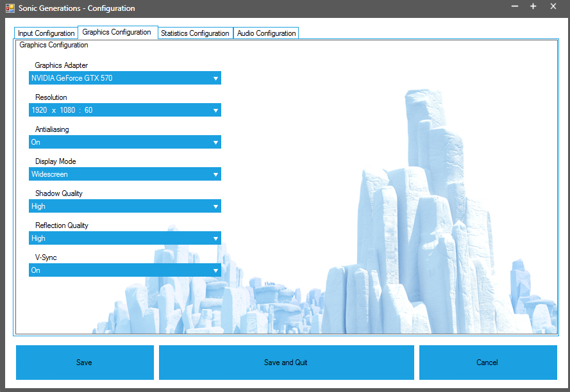Maximize the window with the plus button
Viewport: 570px width, 392px height.
[x=533, y=6]
